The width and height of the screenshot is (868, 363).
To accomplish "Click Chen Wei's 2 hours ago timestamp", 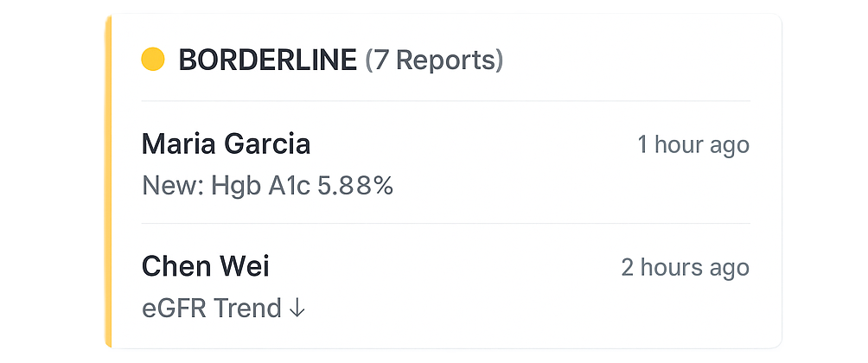I will (x=685, y=267).
